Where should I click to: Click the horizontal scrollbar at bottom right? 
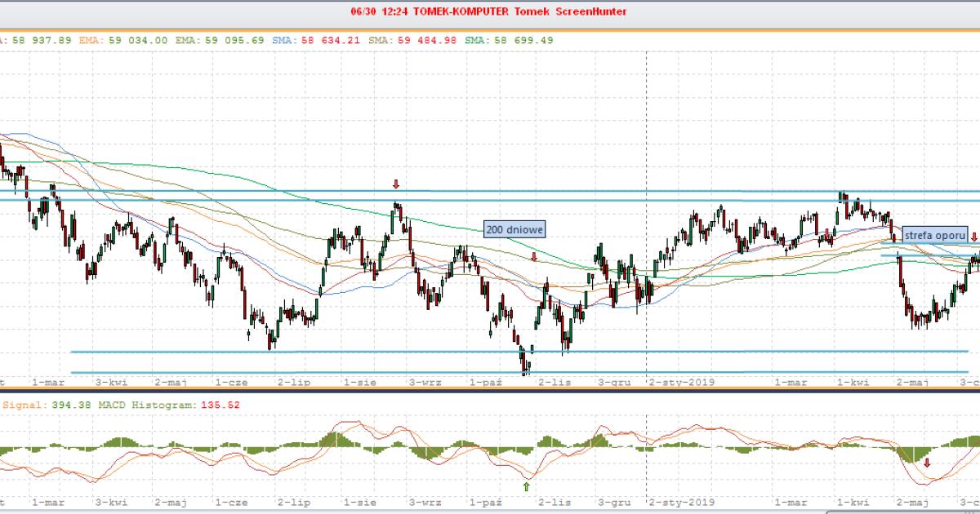(x=898, y=511)
